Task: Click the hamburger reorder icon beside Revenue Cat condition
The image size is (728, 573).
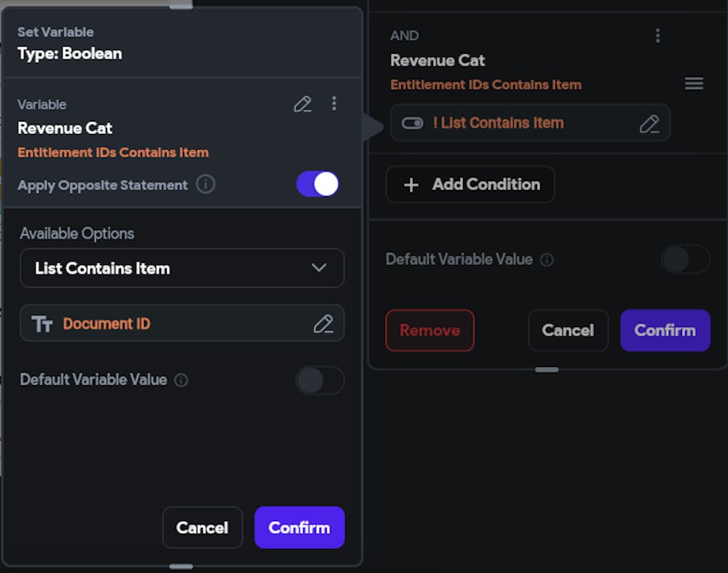Action: click(694, 83)
